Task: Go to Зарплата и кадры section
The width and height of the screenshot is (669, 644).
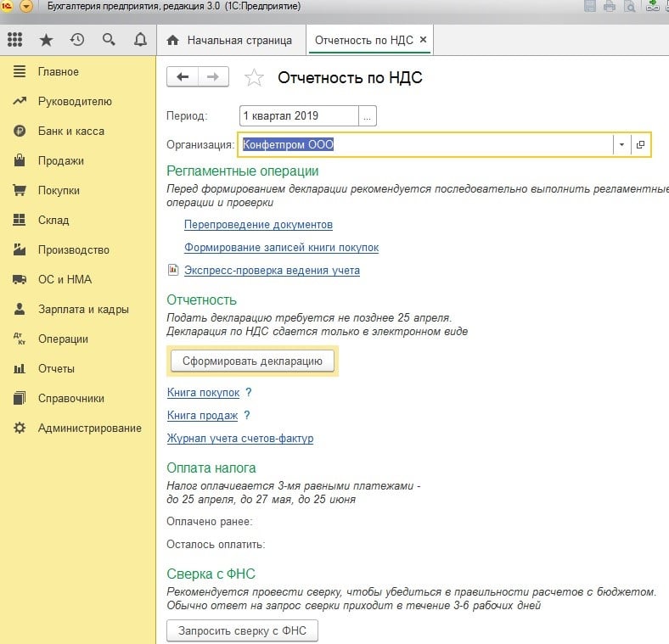Action: click(83, 310)
